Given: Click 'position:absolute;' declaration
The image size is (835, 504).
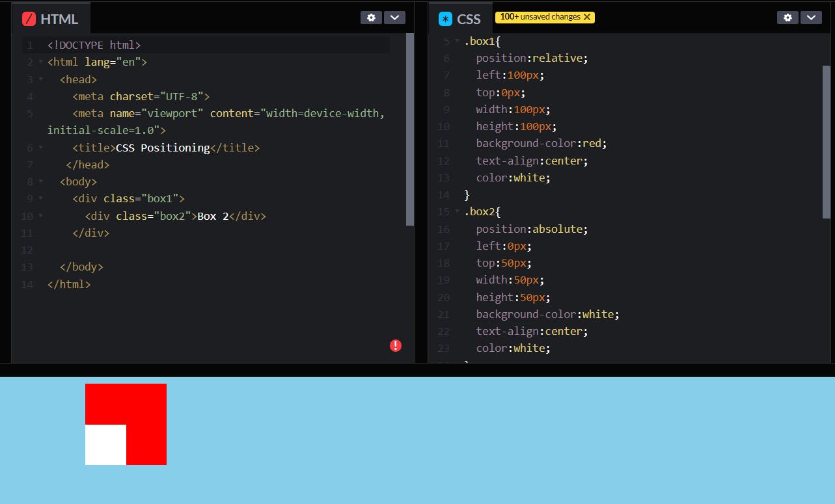Looking at the screenshot, I should click(532, 229).
